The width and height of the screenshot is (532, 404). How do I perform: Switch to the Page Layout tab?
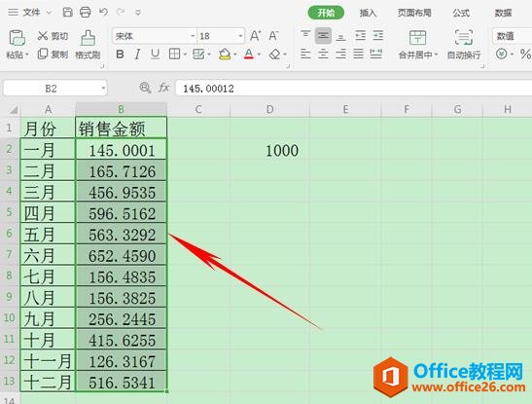tap(414, 13)
